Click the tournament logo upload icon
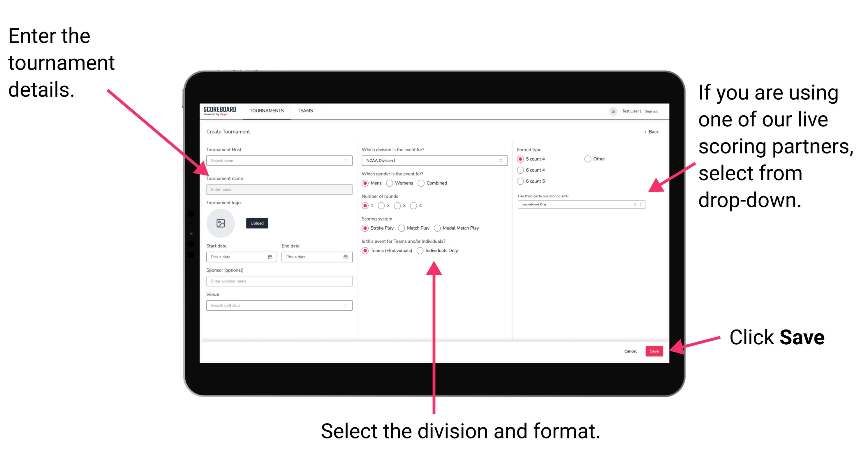 [x=221, y=223]
